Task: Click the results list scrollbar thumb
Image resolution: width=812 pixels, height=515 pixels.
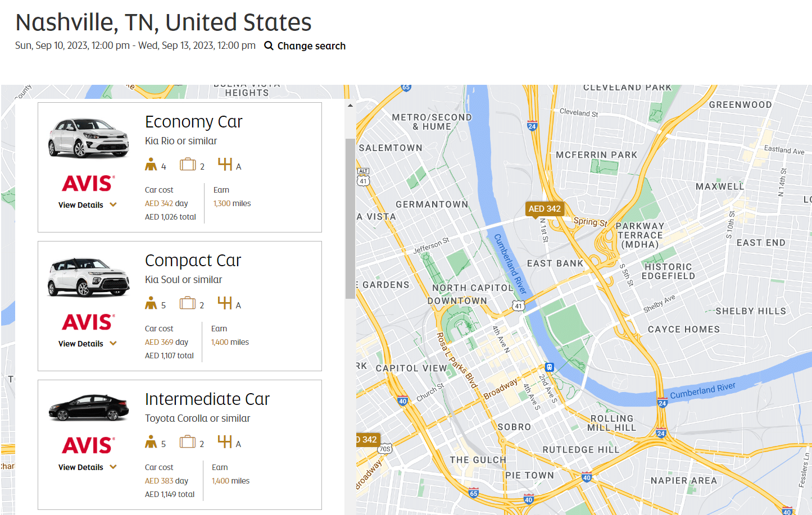Action: tap(350, 219)
